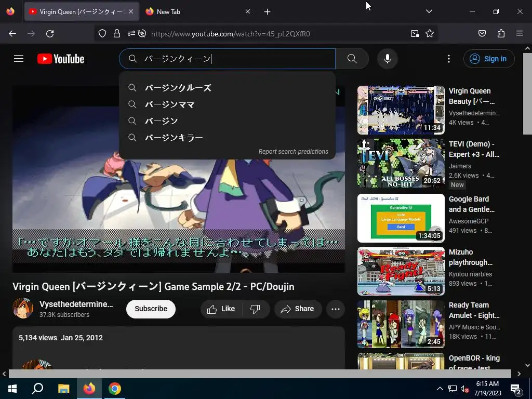Click AwesomeGCP channel name
532x399 pixels.
(x=469, y=221)
